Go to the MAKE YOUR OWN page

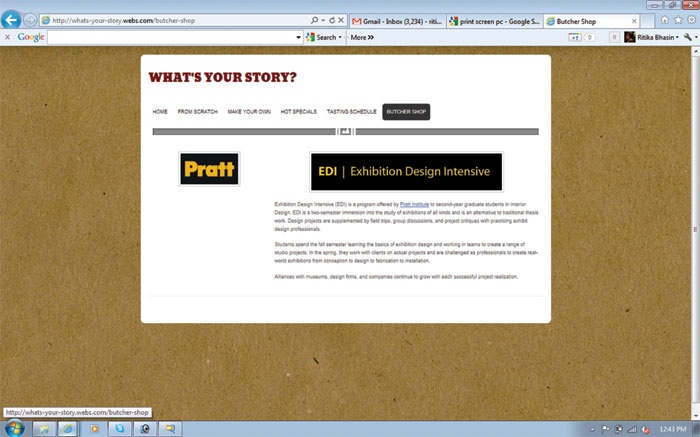(x=249, y=112)
